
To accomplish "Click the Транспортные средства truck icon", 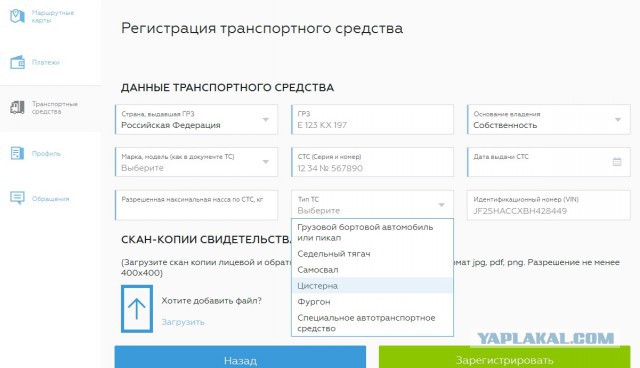I will [x=17, y=108].
